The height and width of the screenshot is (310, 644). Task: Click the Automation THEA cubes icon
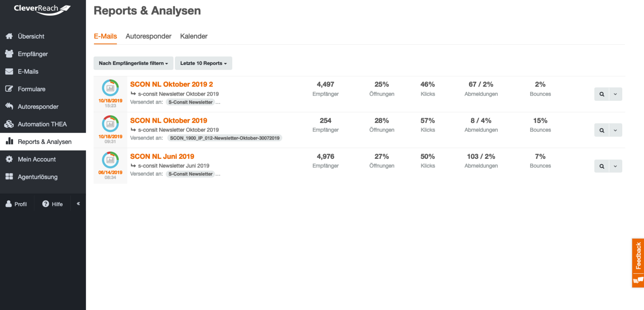click(x=9, y=124)
